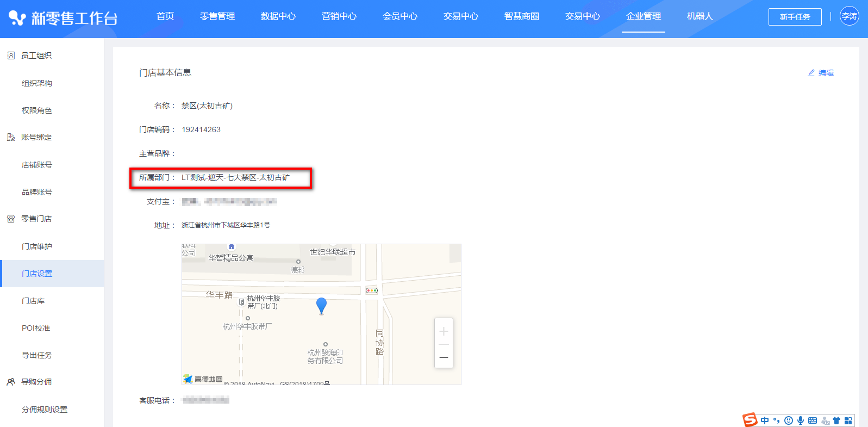Click the blue location pin on map

click(321, 305)
